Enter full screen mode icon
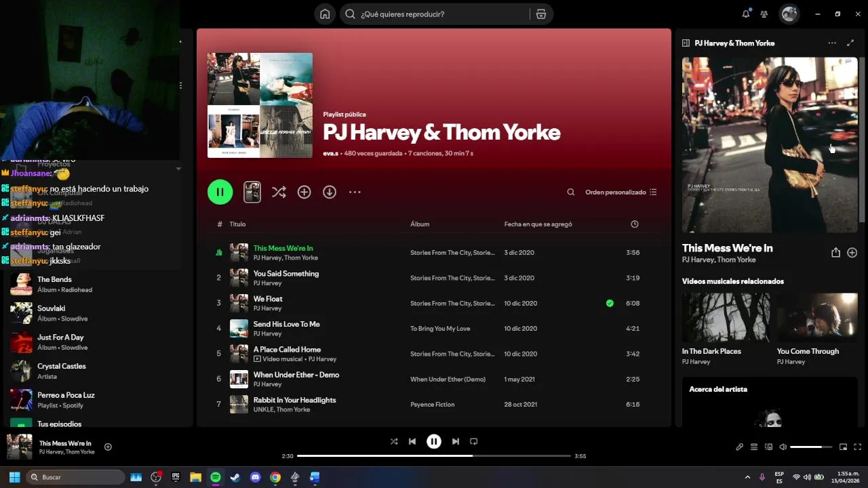 point(858,447)
